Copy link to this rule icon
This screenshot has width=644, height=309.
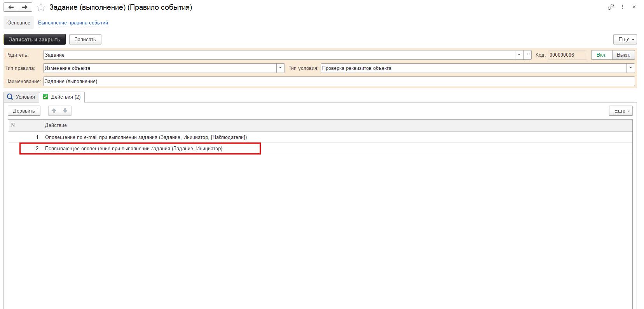point(611,7)
